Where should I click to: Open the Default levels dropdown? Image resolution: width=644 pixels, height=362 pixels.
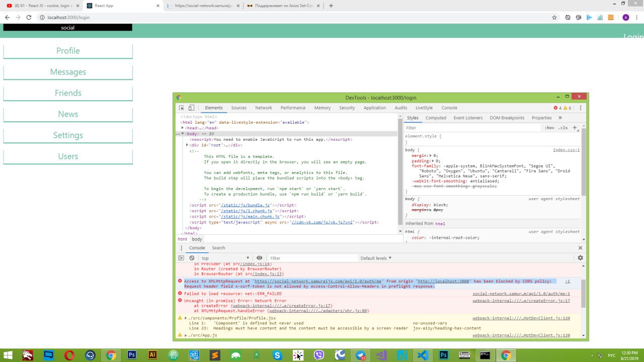point(375,258)
